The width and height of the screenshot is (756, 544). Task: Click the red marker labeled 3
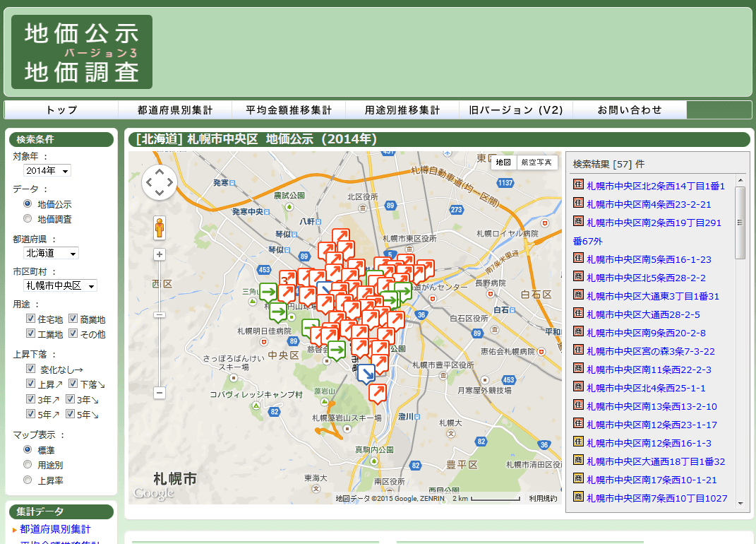click(x=287, y=279)
